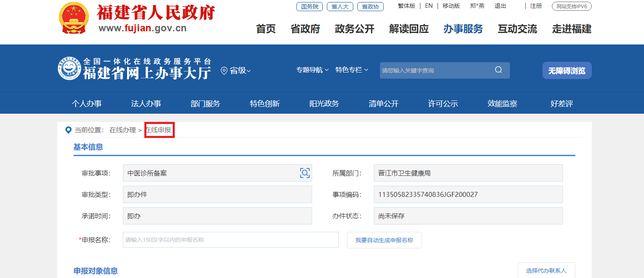The width and height of the screenshot is (644, 278).
Task: Click the 选择代办联系人 button
Action: point(546,271)
